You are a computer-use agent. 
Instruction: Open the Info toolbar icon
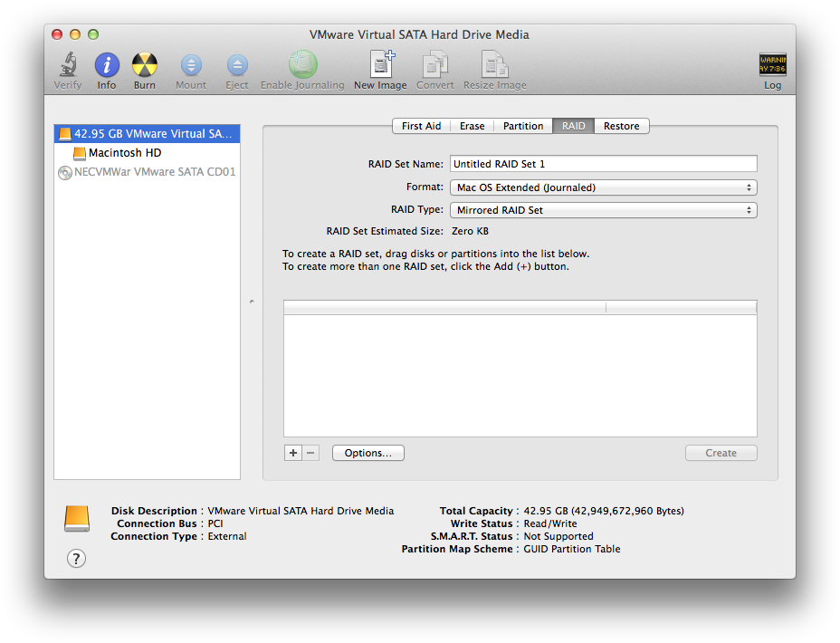click(107, 65)
